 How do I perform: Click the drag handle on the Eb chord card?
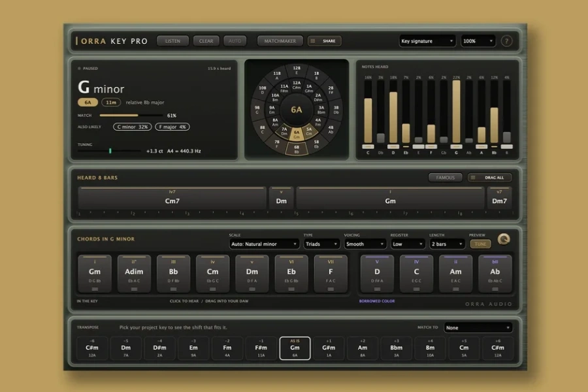[x=291, y=289]
